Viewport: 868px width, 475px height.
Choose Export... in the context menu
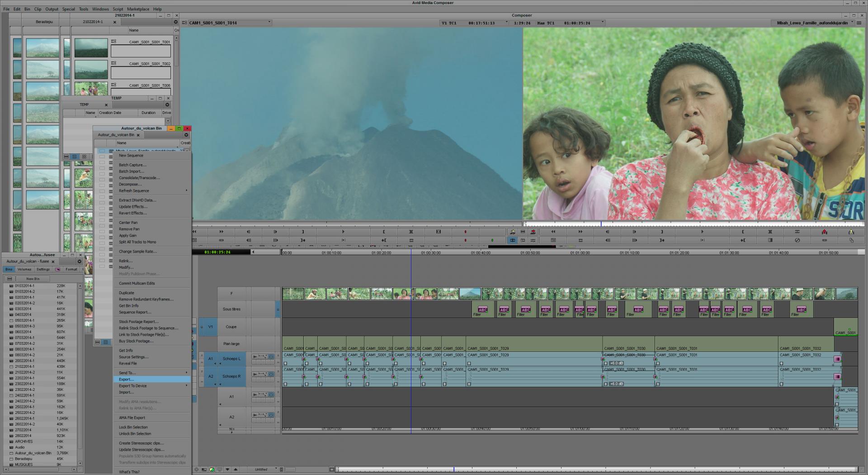(126, 379)
